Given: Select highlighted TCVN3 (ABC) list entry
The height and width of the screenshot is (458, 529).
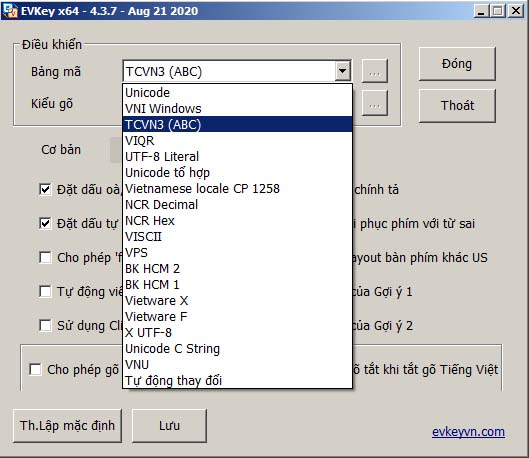Looking at the screenshot, I should click(238, 124).
